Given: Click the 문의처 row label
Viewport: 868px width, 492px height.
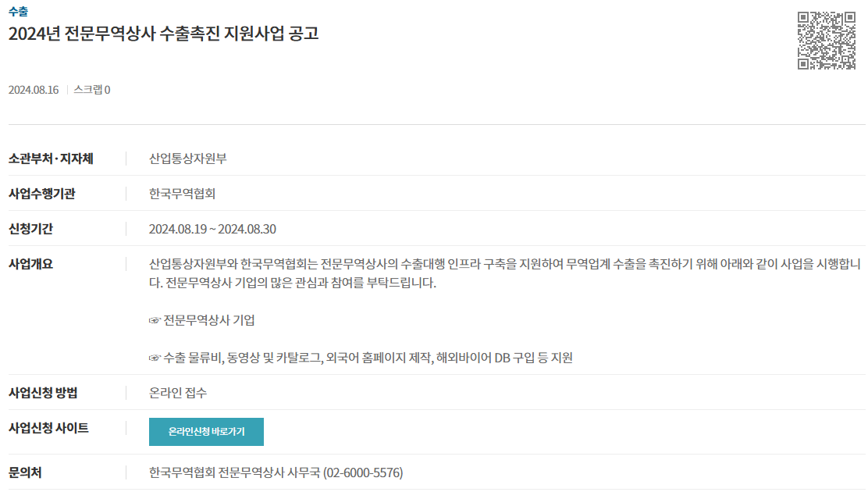Looking at the screenshot, I should point(25,472).
